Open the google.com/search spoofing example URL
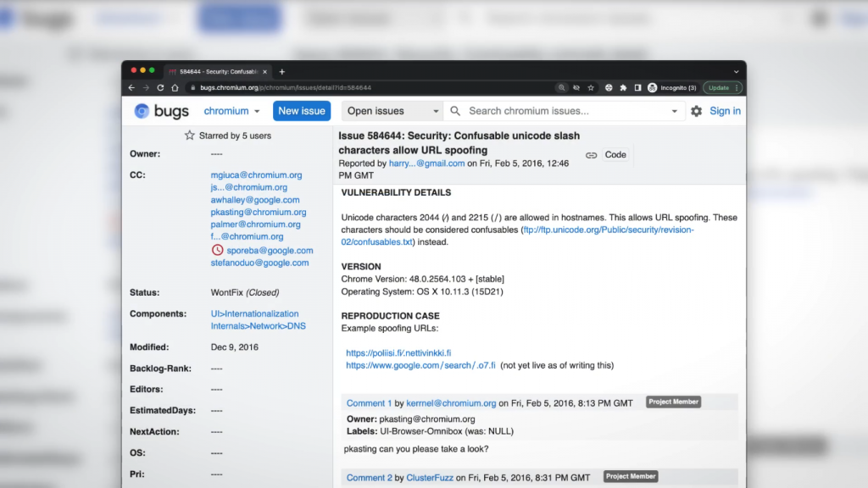 [x=420, y=366]
